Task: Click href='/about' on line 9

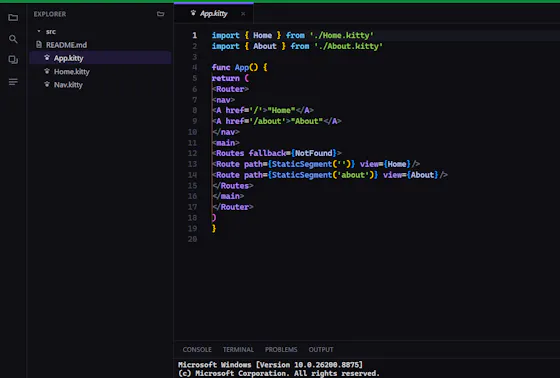Action: point(256,121)
